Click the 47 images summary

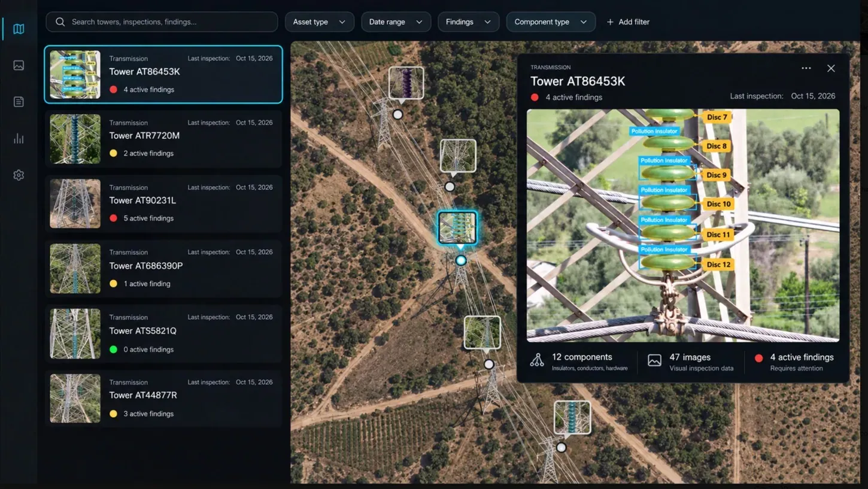tap(690, 362)
